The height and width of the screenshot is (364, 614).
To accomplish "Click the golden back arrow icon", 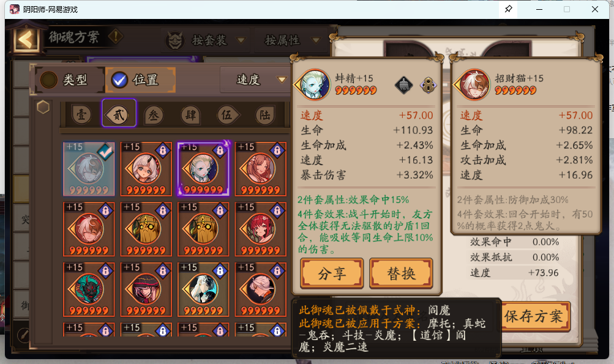I will click(x=26, y=39).
